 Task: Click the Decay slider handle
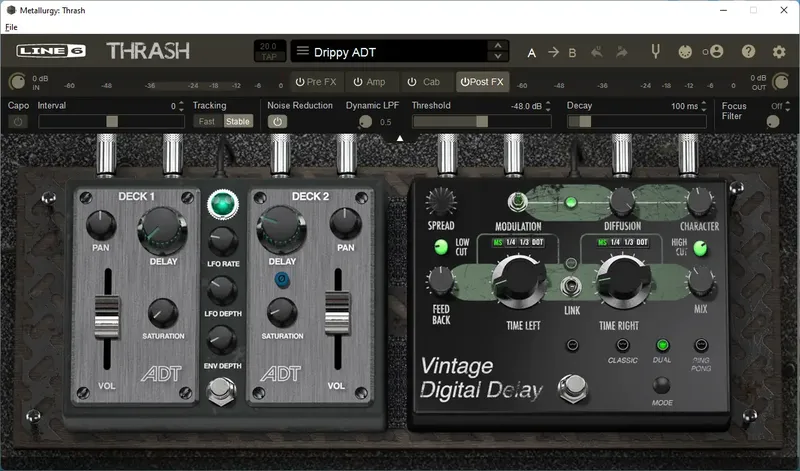click(x=585, y=121)
